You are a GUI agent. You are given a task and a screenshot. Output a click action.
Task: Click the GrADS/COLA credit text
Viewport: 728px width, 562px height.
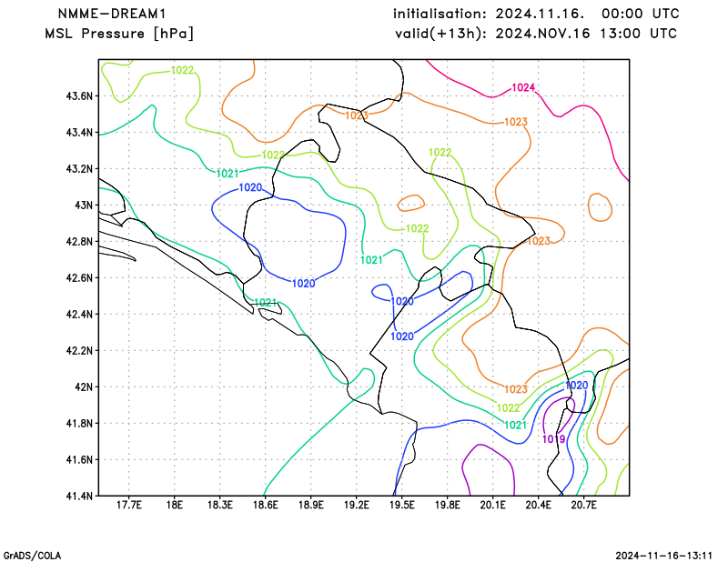click(32, 556)
